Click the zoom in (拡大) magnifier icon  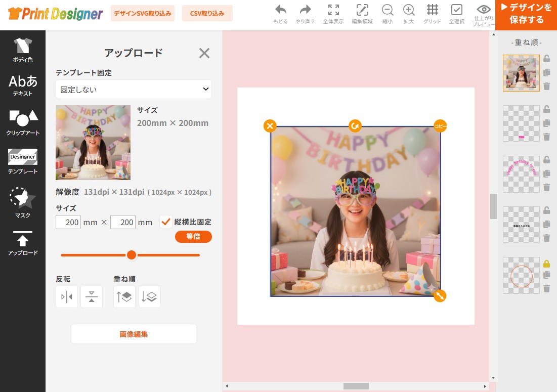(409, 11)
